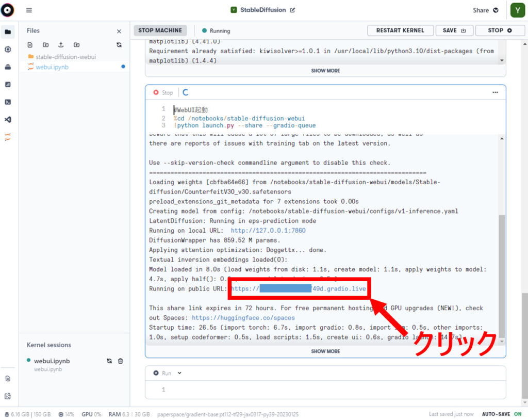Open the Terminal panel in sidebar
Viewport: 528px width, 420px height.
(x=8, y=102)
